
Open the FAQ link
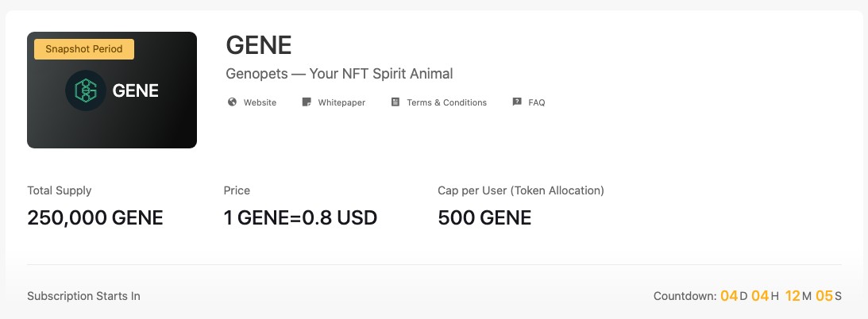(536, 102)
